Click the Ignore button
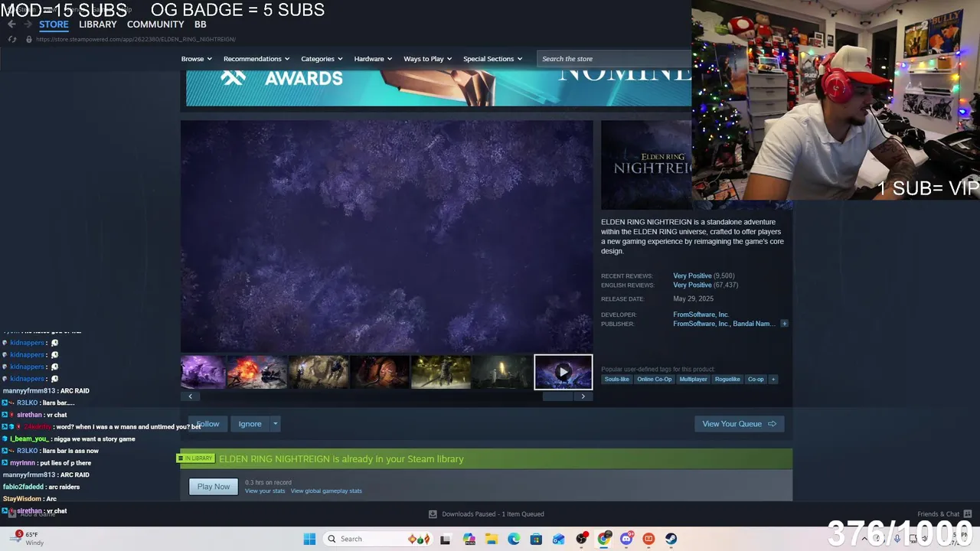 250,424
